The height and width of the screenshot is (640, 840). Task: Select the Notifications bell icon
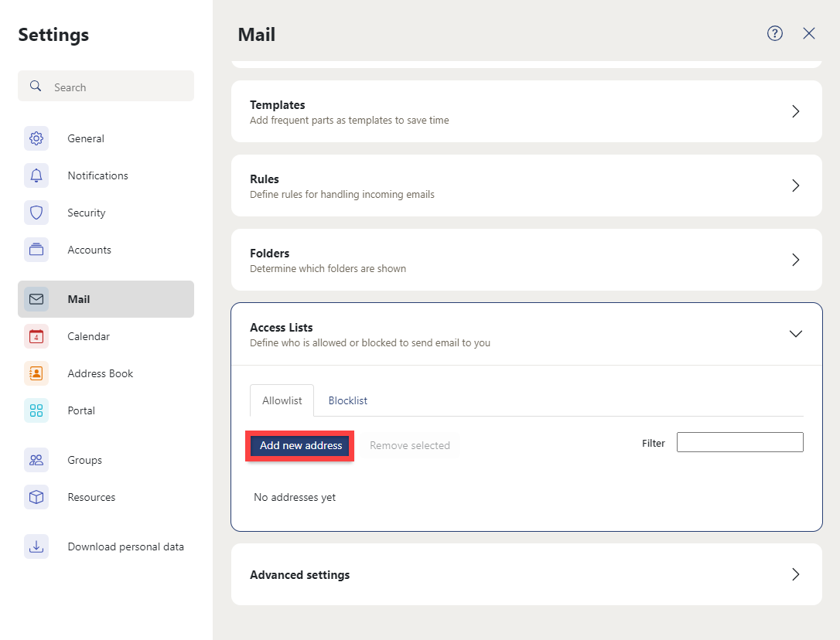coord(36,175)
